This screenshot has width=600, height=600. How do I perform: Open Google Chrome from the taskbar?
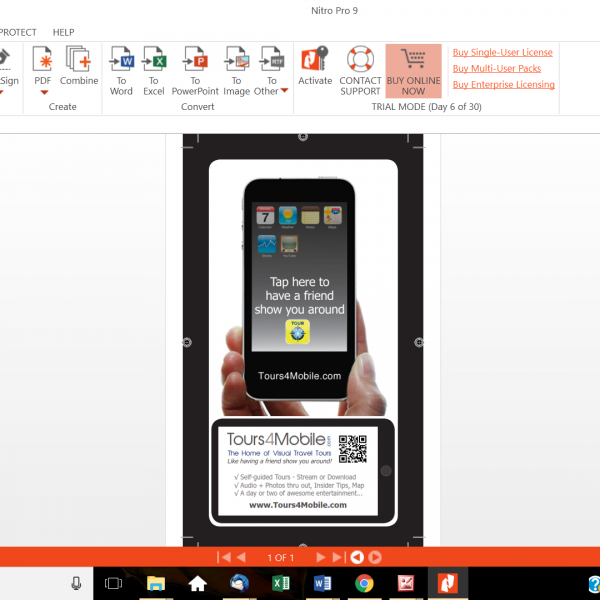(364, 584)
